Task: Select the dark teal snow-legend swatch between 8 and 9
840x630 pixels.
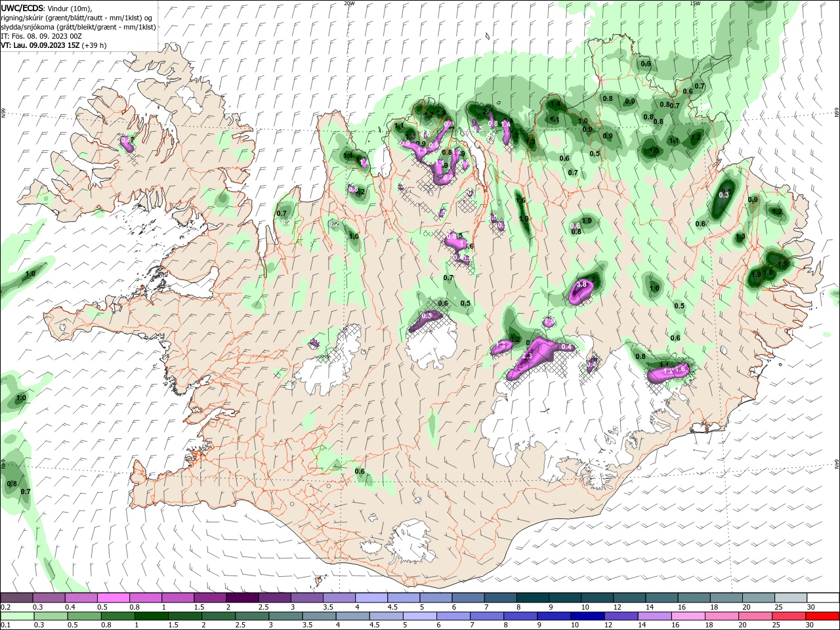Action: coord(532,597)
